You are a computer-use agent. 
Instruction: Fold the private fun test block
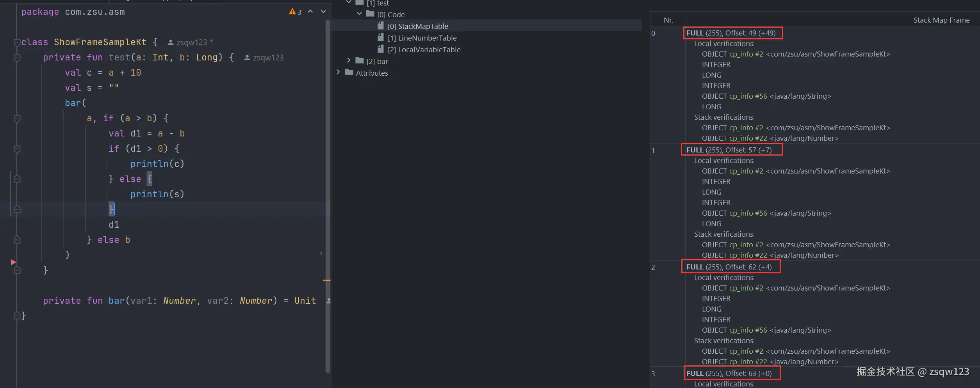[x=17, y=58]
